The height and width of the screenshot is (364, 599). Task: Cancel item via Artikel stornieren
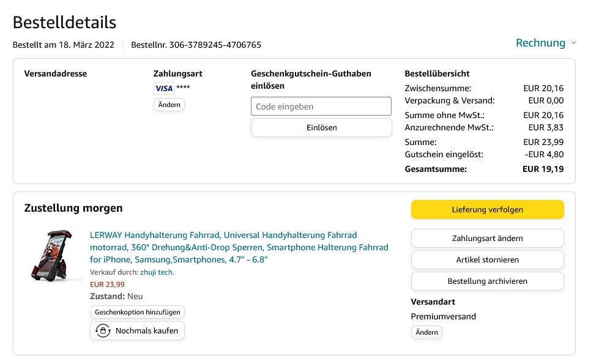487,259
